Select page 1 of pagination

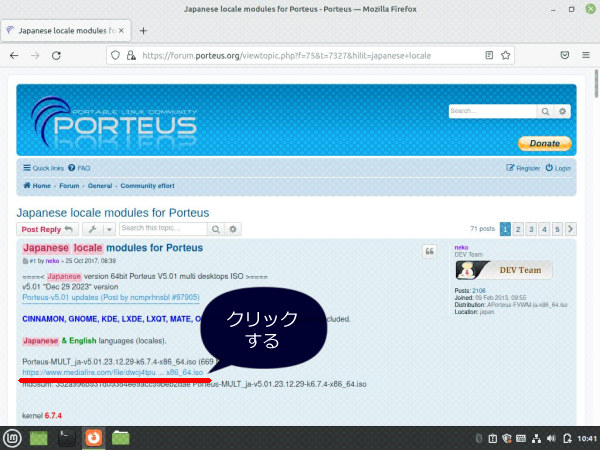click(x=505, y=229)
